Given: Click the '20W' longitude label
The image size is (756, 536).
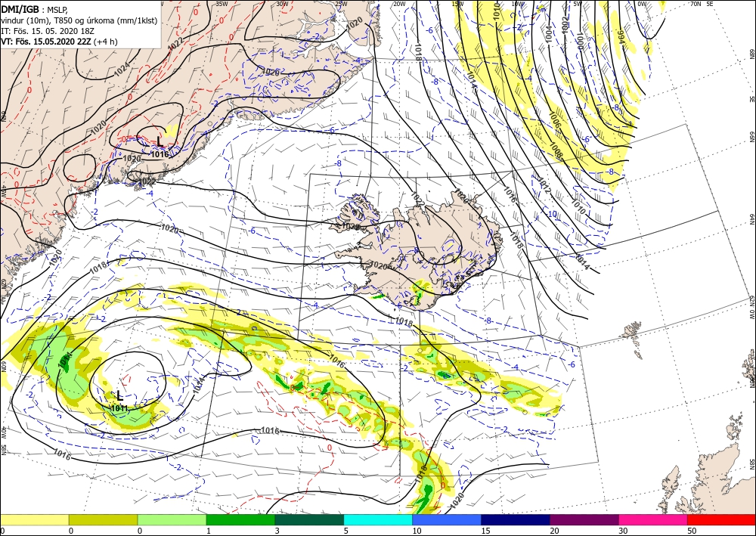Looking at the screenshot, I should (x=399, y=4).
